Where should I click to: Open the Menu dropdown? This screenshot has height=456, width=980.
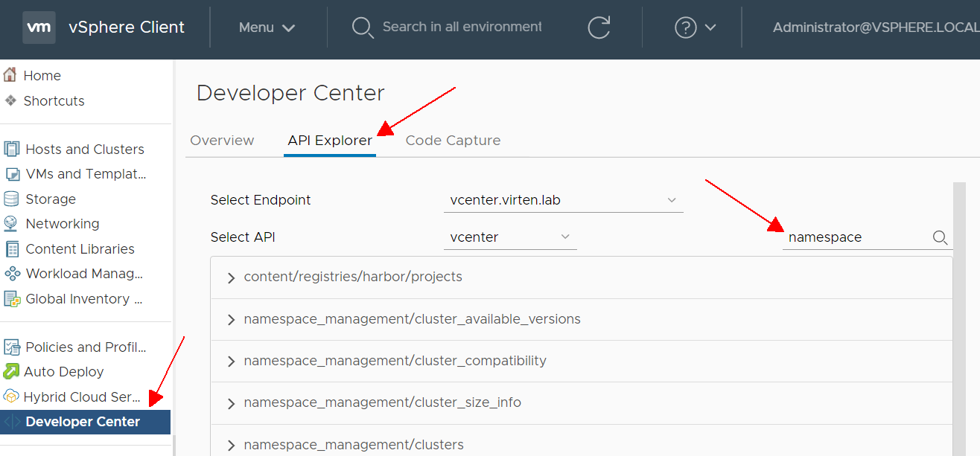point(267,28)
